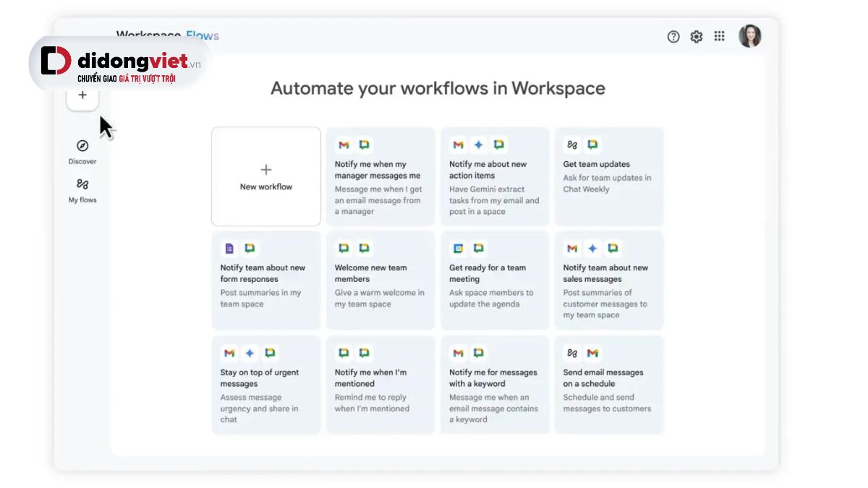
Task: Choose 'Welcome new team members' template
Action: coord(380,281)
